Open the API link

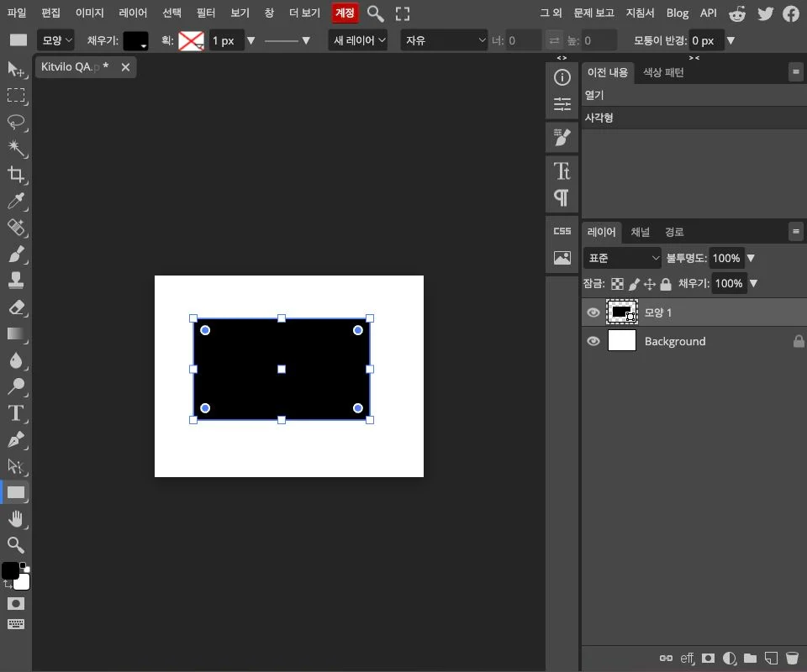(708, 13)
